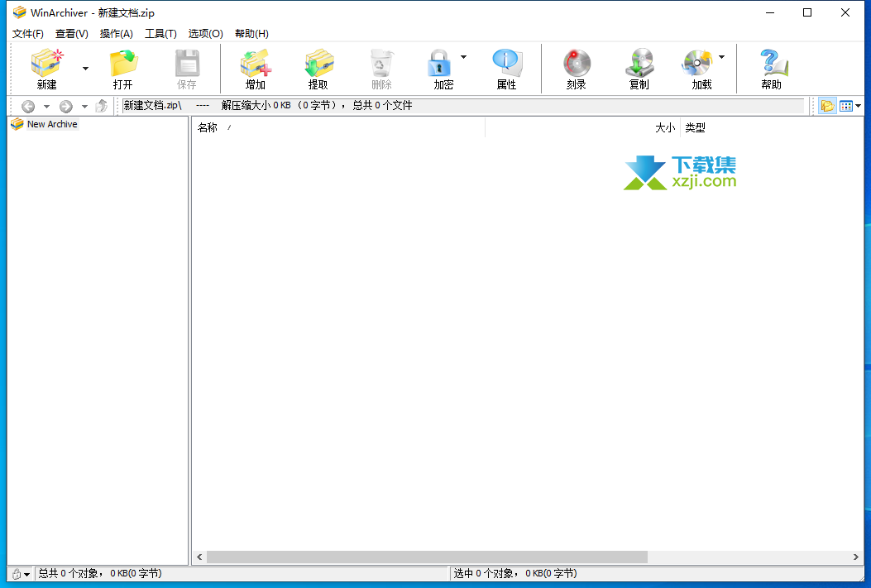Click the 提取 (Extract) toolbar icon
This screenshot has height=588, width=871.
point(318,63)
